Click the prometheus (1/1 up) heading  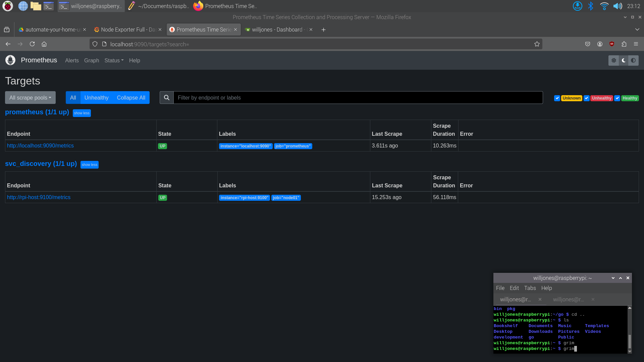click(37, 112)
